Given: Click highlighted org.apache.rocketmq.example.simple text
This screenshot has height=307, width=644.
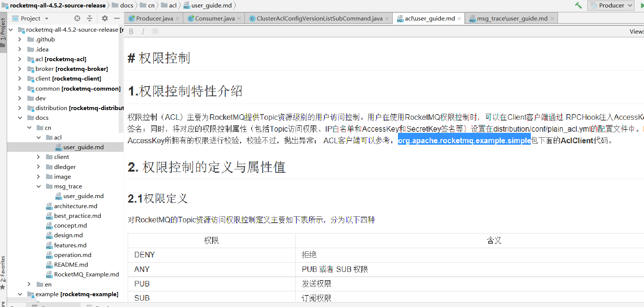Looking at the screenshot, I should pos(464,141).
